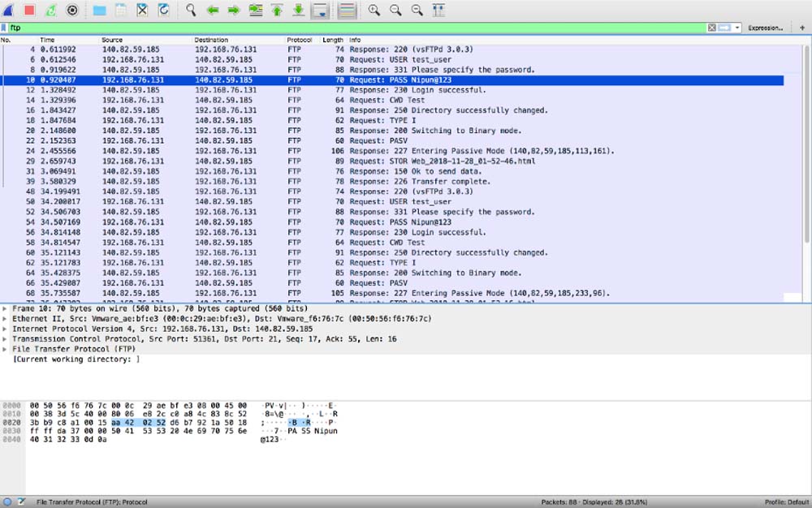The width and height of the screenshot is (812, 508).
Task: Open a capture file folder icon
Action: click(x=99, y=10)
